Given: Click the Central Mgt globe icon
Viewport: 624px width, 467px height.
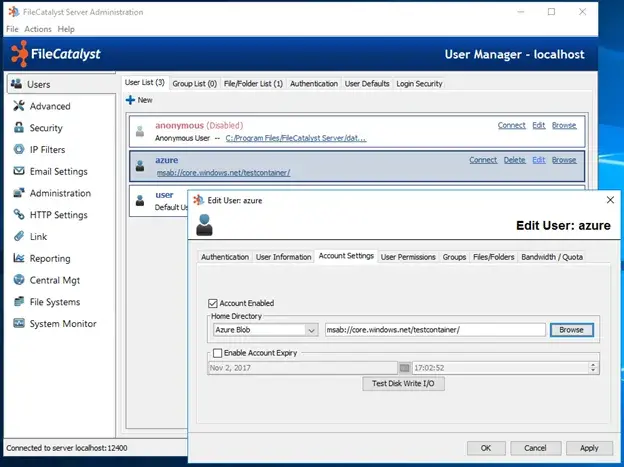Looking at the screenshot, I should click(x=19, y=279).
